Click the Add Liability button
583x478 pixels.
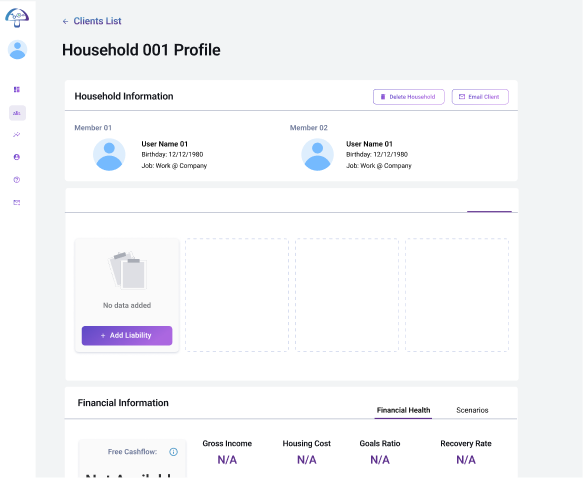[x=127, y=336]
